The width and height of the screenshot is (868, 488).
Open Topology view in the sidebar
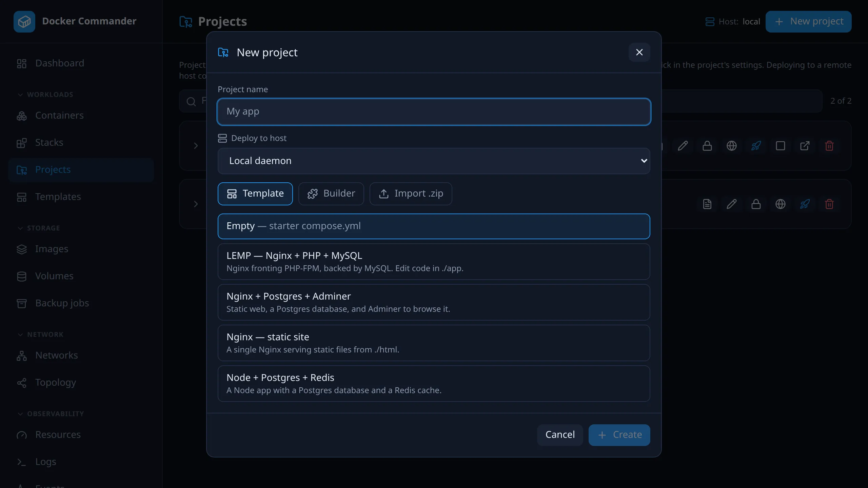coord(81,383)
